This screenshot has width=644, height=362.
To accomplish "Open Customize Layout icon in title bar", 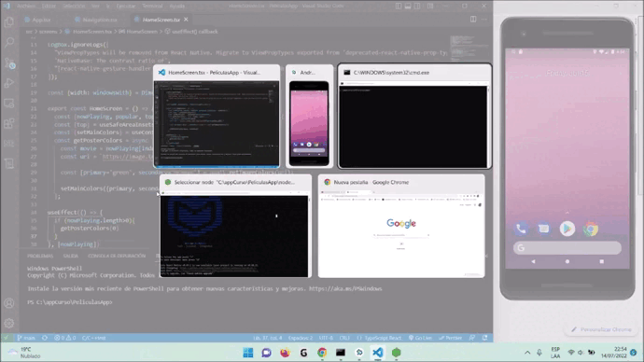I will 430,7.
